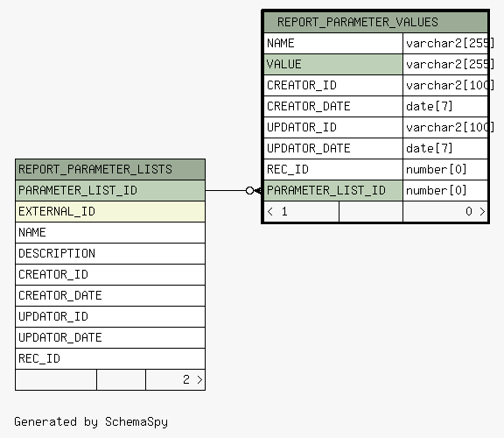The width and height of the screenshot is (504, 438).
Task: Select UPDATOR_ID in REPORT_PARAMETER_VALUES
Action: pyautogui.click(x=333, y=127)
